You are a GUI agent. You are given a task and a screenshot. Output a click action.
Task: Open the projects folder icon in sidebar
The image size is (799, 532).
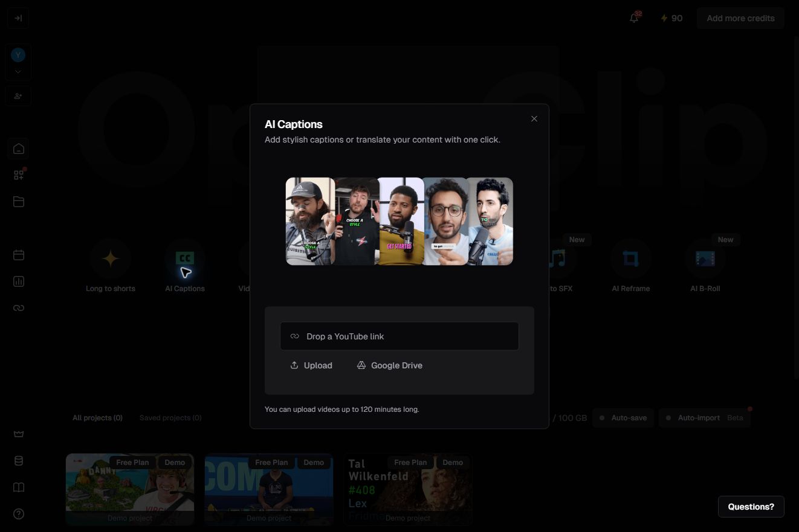click(x=19, y=202)
